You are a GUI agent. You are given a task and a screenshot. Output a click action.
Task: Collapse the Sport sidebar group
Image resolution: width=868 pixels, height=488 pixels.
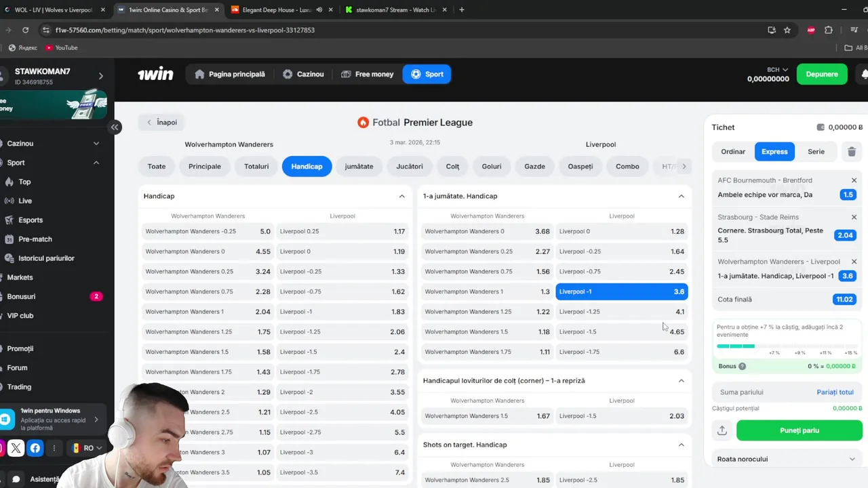pyautogui.click(x=96, y=163)
